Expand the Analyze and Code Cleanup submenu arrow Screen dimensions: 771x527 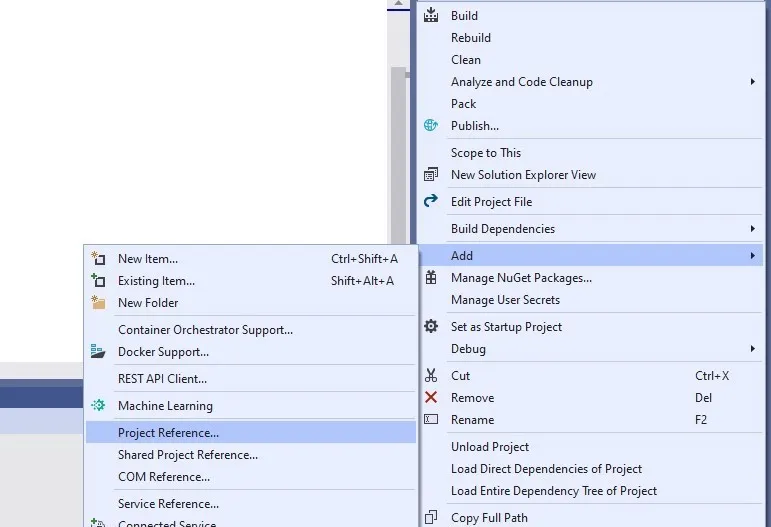[752, 82]
